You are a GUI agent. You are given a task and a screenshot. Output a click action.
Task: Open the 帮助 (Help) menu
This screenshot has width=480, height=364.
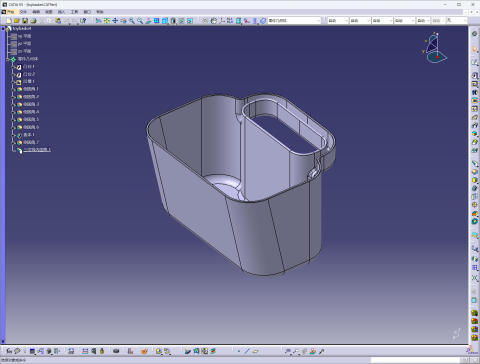click(x=100, y=12)
